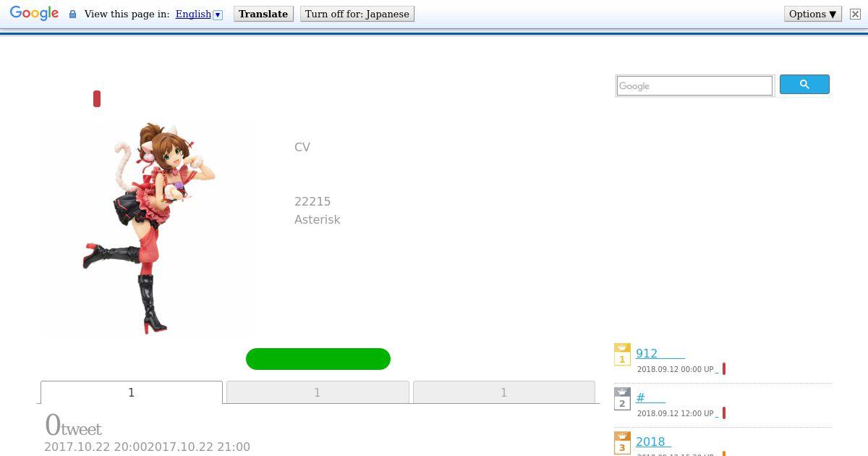Click the anime figure image

point(150,228)
